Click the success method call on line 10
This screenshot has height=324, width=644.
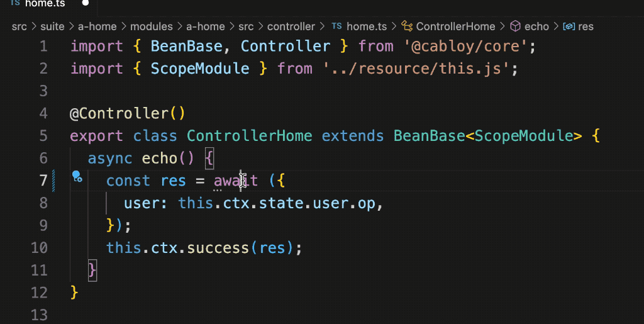tap(219, 248)
